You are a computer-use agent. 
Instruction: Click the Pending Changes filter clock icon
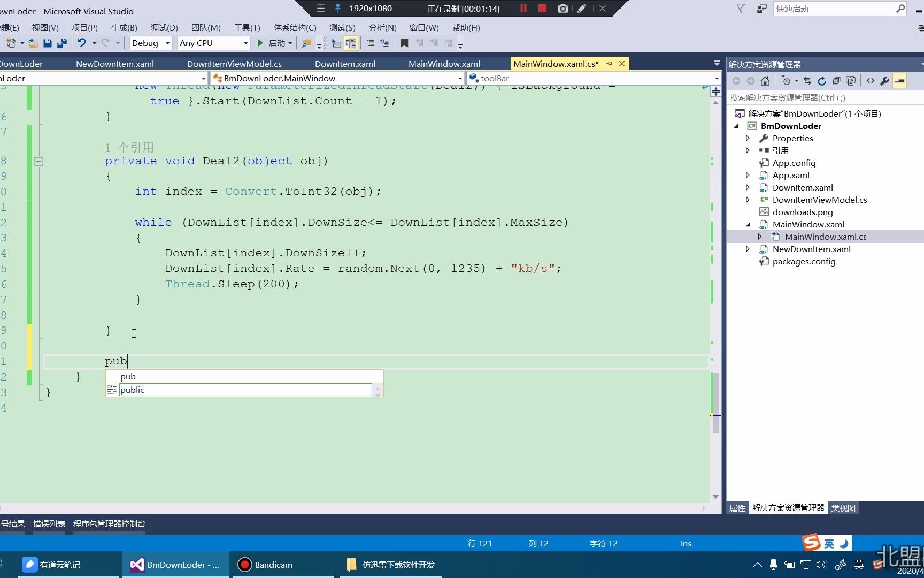786,81
